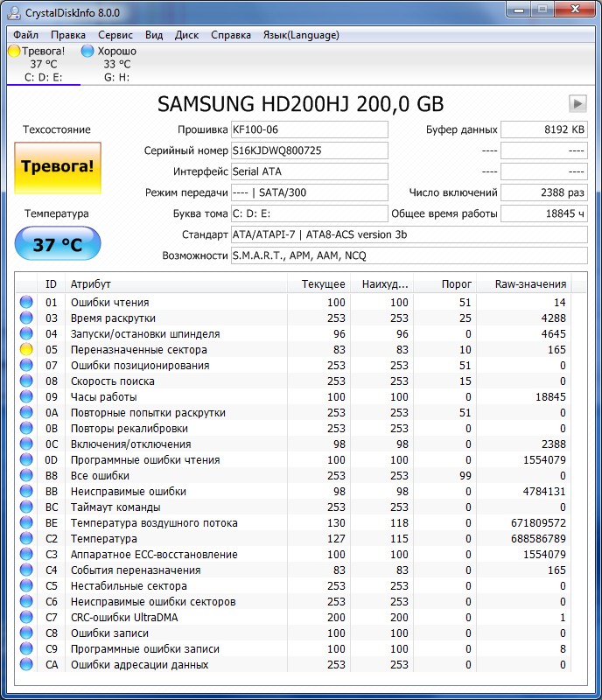Image resolution: width=602 pixels, height=700 pixels.
Task: Click the disk title SAMSUNG HD200HJ 200,0 GB
Action: pyautogui.click(x=300, y=103)
